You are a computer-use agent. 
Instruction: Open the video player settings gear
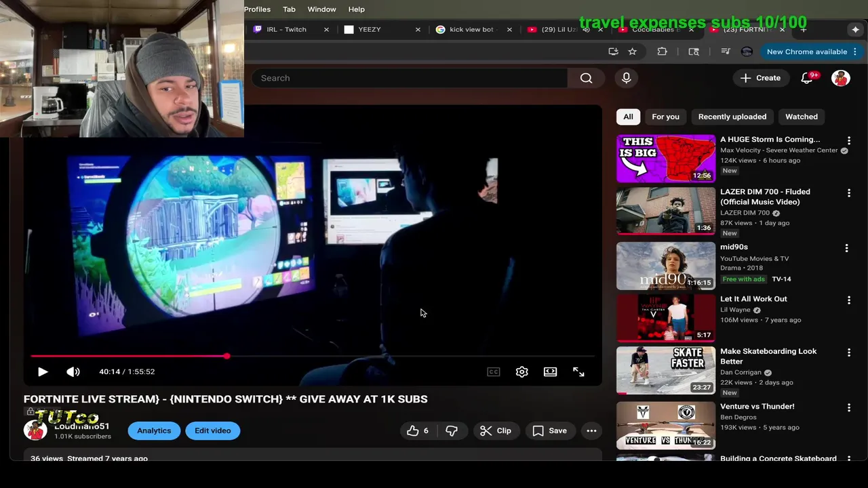coord(521,371)
